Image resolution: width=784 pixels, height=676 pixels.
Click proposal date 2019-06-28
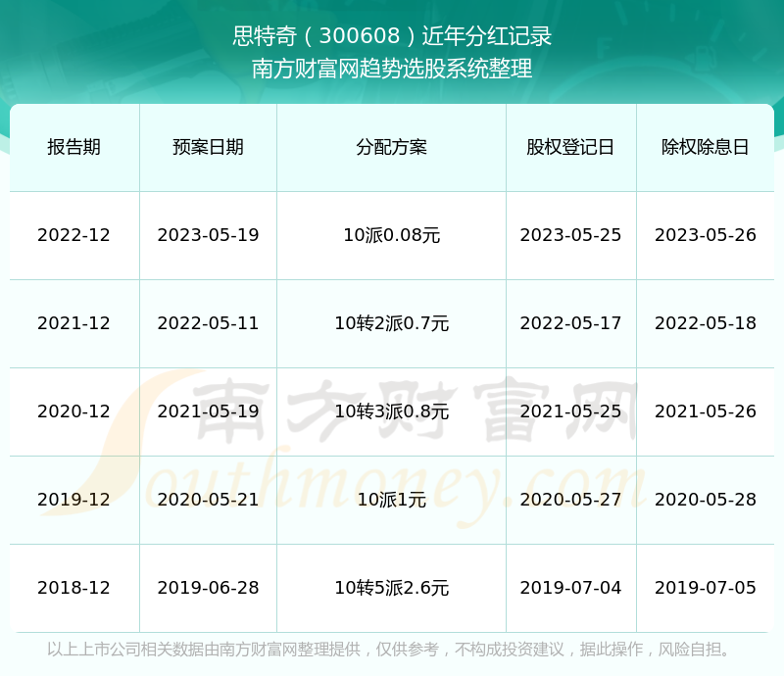click(208, 588)
